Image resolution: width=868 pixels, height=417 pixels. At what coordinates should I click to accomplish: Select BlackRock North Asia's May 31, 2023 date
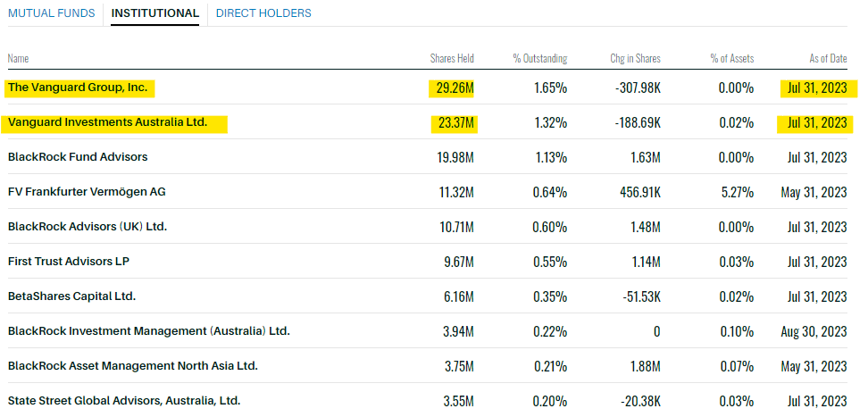pos(814,367)
